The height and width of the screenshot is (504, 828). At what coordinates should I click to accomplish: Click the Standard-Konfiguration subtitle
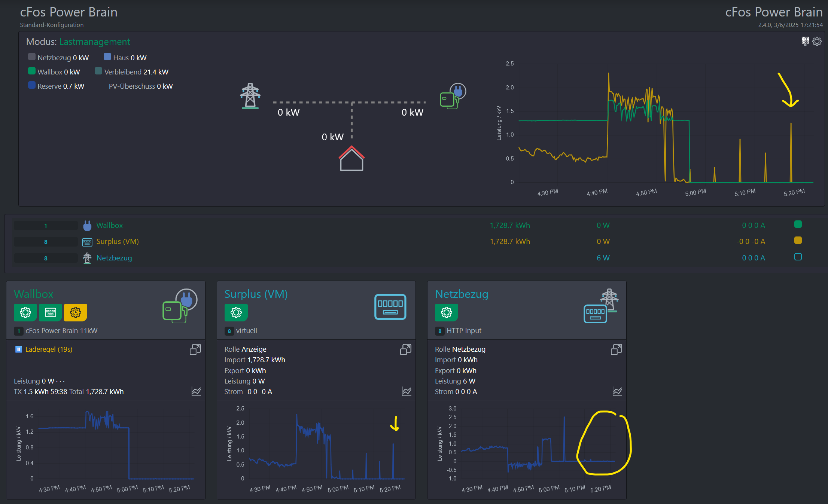tap(52, 25)
